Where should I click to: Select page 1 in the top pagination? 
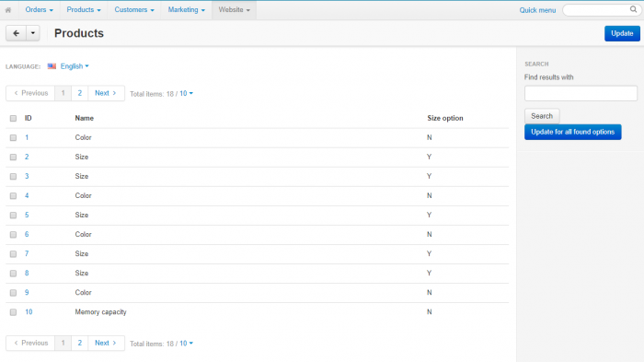pos(63,93)
